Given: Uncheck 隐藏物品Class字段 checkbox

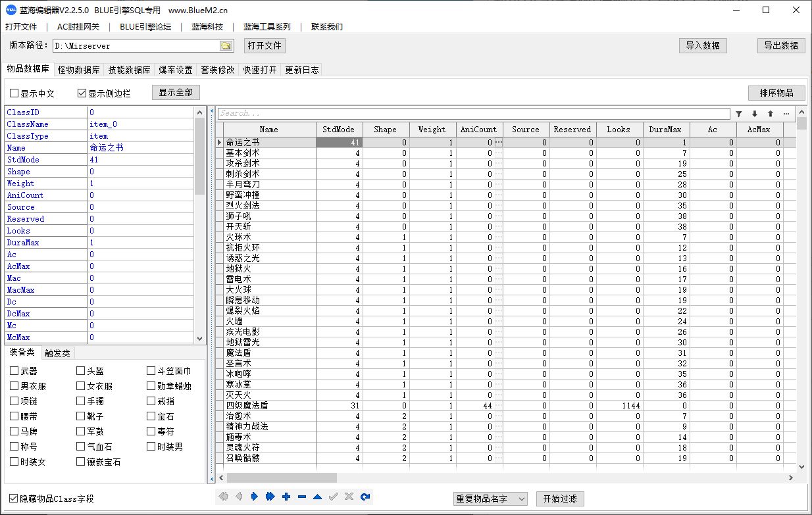Looking at the screenshot, I should tap(14, 499).
